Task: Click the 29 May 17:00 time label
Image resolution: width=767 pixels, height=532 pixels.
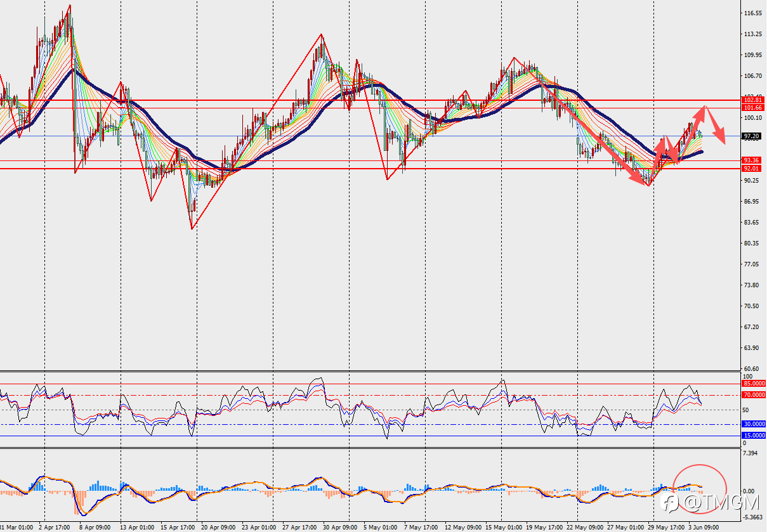Action: (665, 528)
